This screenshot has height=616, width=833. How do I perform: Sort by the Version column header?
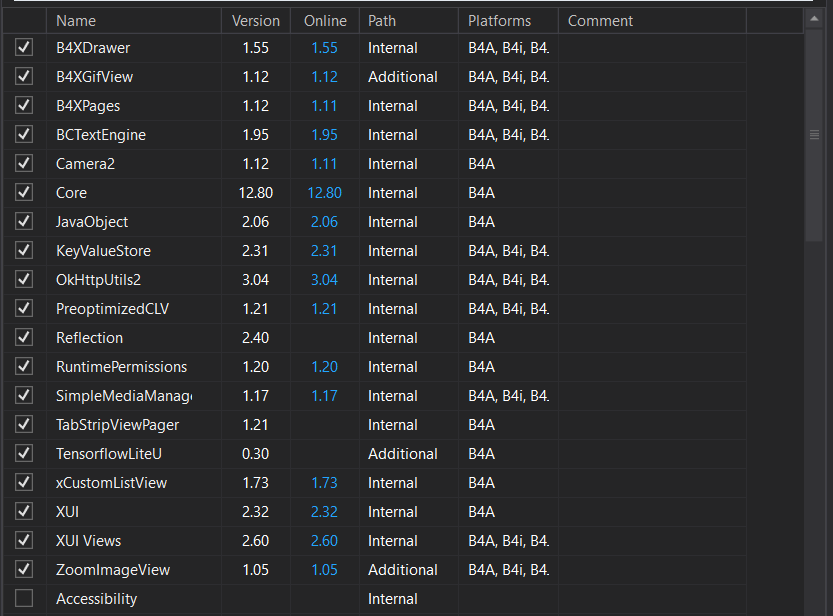(x=256, y=20)
